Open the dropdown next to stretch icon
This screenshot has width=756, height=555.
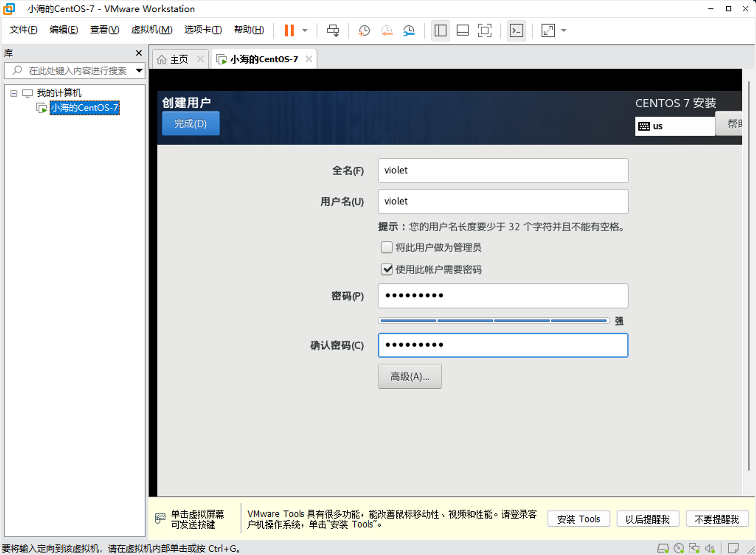click(564, 31)
